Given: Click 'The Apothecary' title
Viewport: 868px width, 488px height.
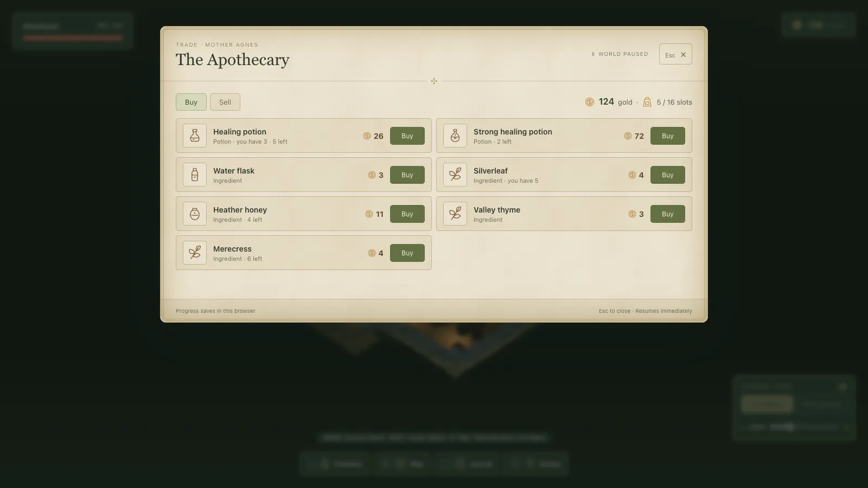Looking at the screenshot, I should click(232, 60).
